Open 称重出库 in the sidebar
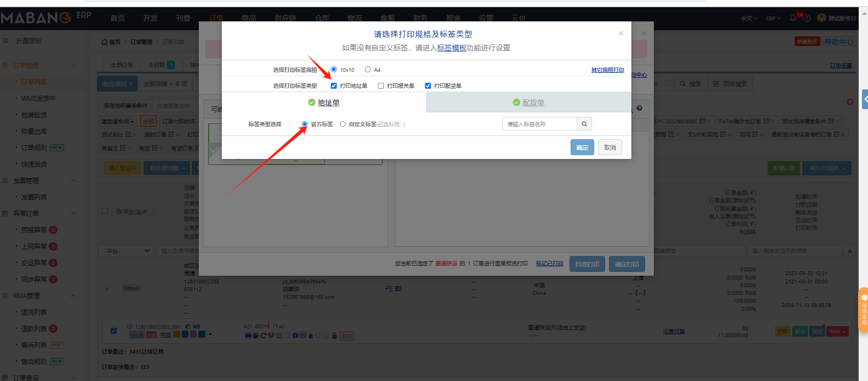 click(x=34, y=132)
